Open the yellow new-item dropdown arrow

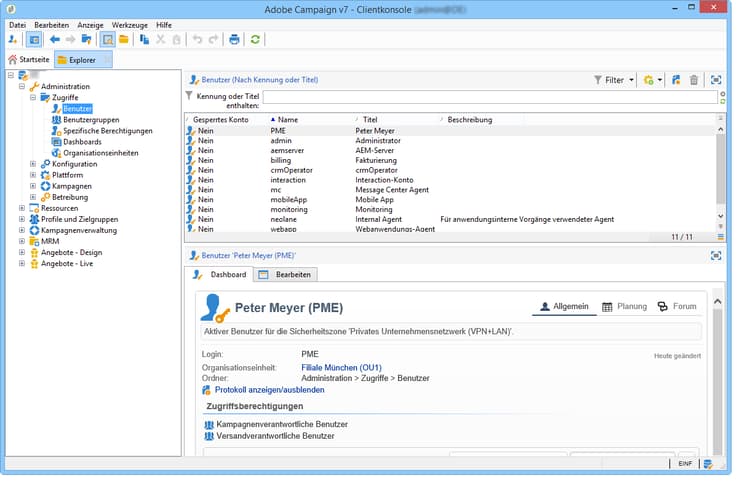[660, 80]
